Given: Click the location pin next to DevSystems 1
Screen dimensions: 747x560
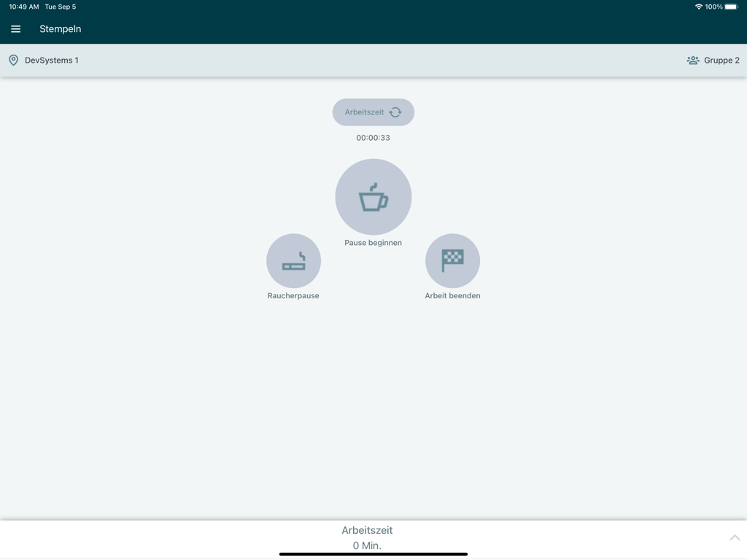Looking at the screenshot, I should coord(13,60).
